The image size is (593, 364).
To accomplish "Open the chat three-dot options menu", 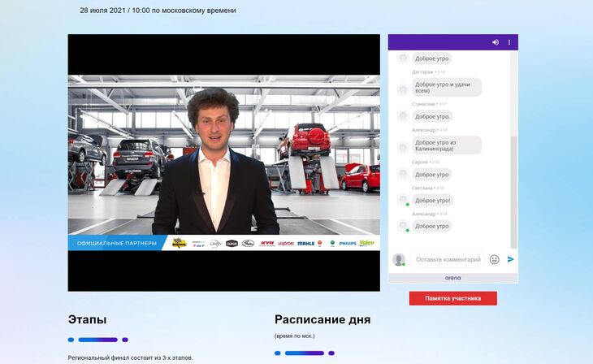I will pyautogui.click(x=509, y=42).
